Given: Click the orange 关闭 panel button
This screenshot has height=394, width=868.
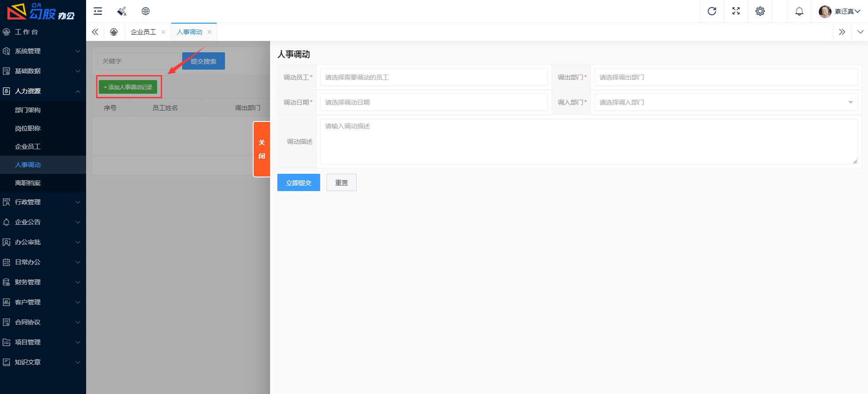Looking at the screenshot, I should (x=261, y=149).
